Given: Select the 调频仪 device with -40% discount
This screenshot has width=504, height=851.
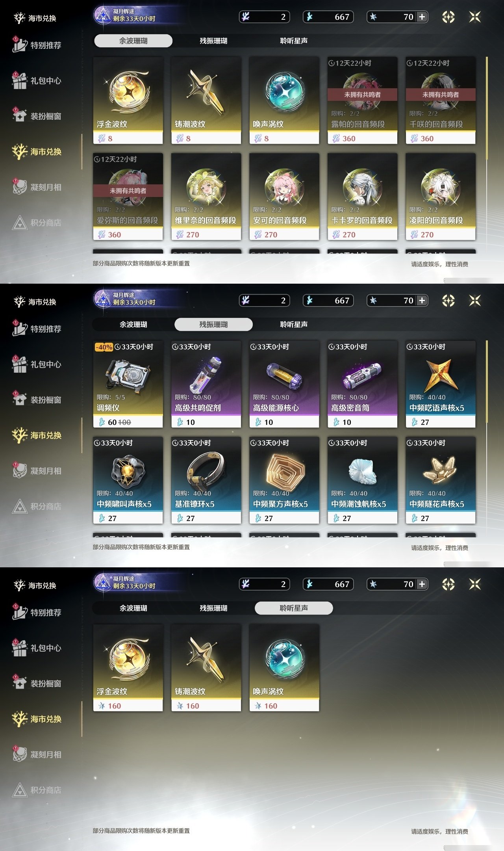Looking at the screenshot, I should [128, 384].
